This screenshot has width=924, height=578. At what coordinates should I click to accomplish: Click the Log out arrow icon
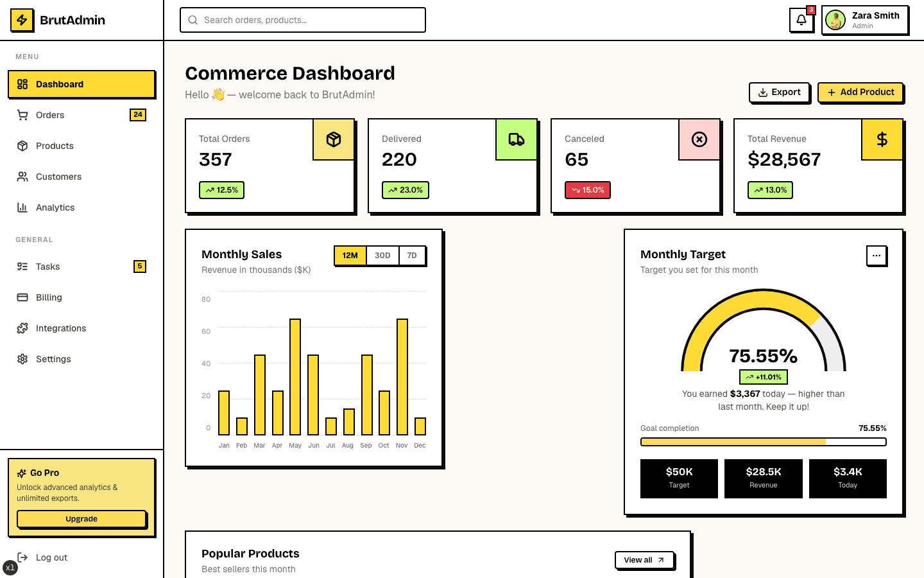click(22, 557)
